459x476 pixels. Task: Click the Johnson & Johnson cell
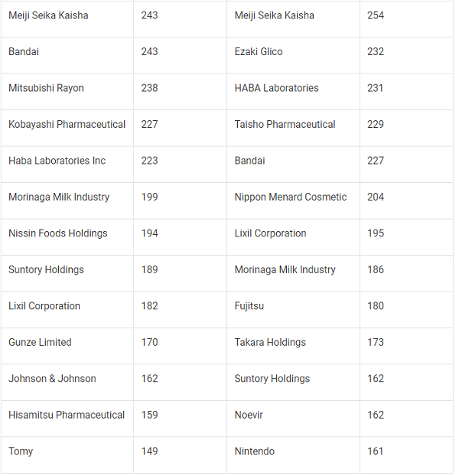[x=52, y=379]
